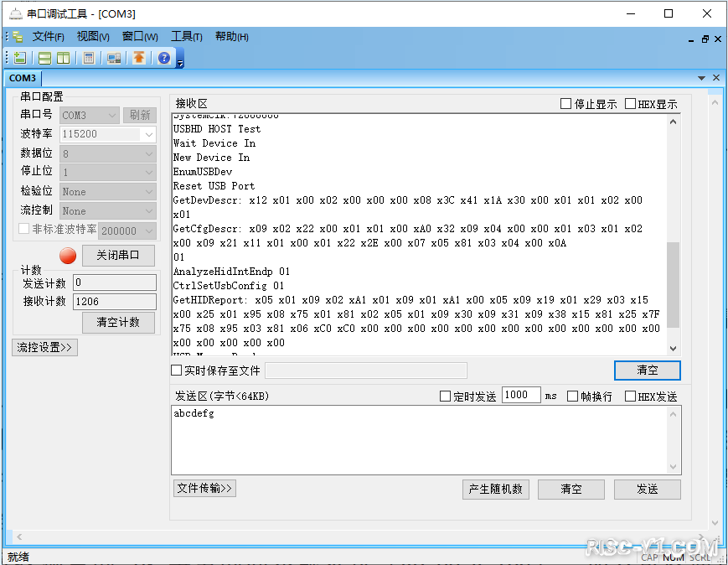Click the send area scroll up arrow
Image resolution: width=728 pixels, height=565 pixels.
[674, 414]
